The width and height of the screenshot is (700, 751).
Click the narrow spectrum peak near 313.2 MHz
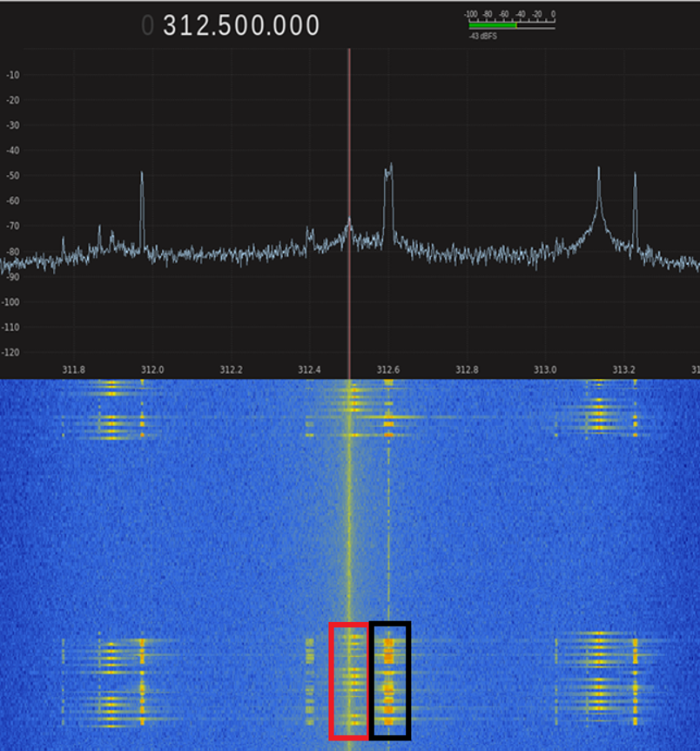click(635, 178)
